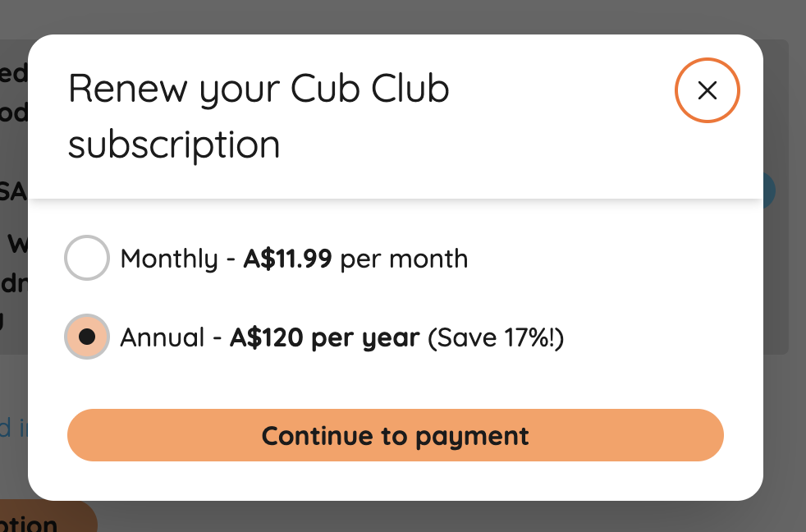
Task: Click the unselected Monthly radio circle
Action: [x=87, y=258]
